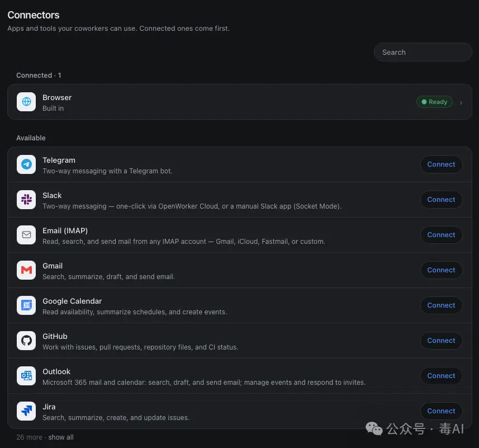The image size is (479, 448).
Task: Click the 'Built in' label under Browser
Action: click(53, 109)
